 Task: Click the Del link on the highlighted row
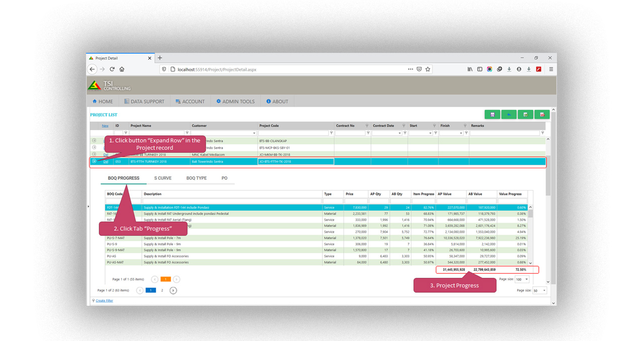pyautogui.click(x=106, y=161)
